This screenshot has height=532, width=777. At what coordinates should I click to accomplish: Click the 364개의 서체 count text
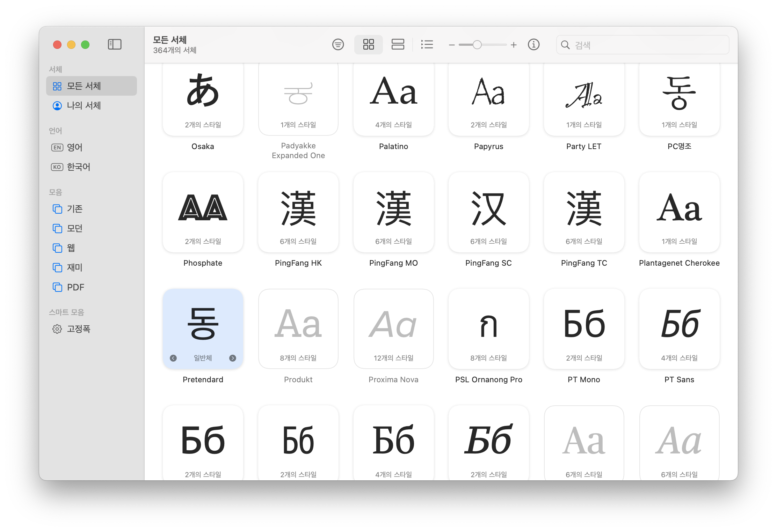(175, 50)
